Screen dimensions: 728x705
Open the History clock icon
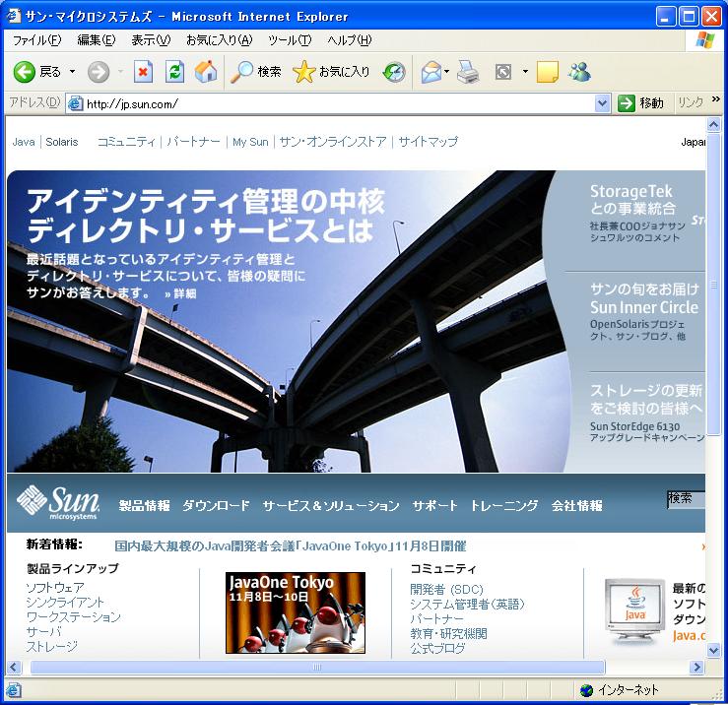pyautogui.click(x=394, y=72)
